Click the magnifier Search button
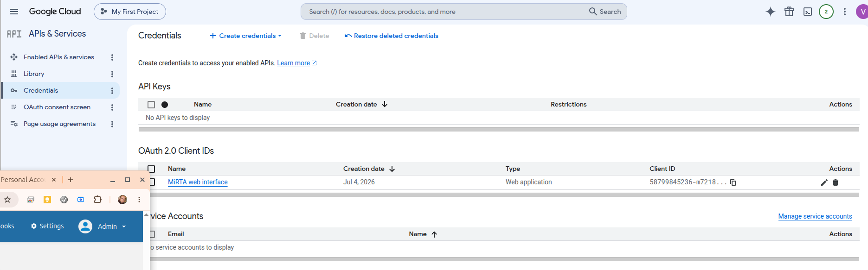 (x=605, y=12)
